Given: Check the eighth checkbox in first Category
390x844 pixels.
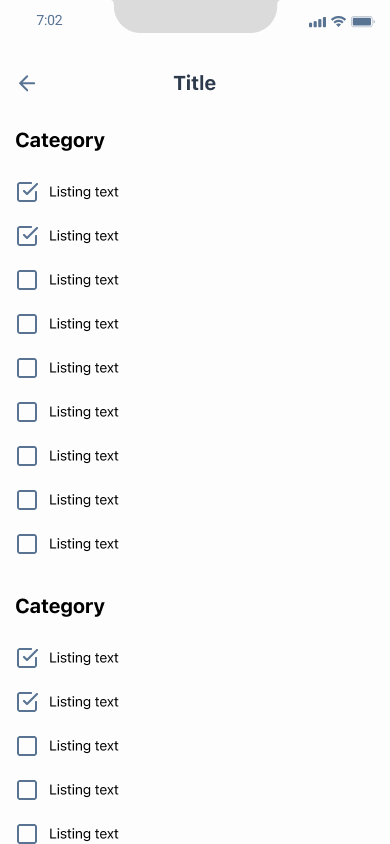Looking at the screenshot, I should (x=27, y=501).
